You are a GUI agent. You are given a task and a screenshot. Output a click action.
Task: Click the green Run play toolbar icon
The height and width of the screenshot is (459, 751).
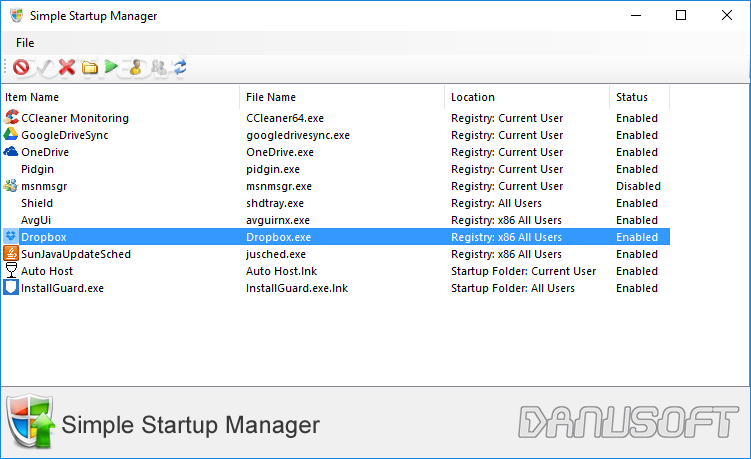[112, 67]
